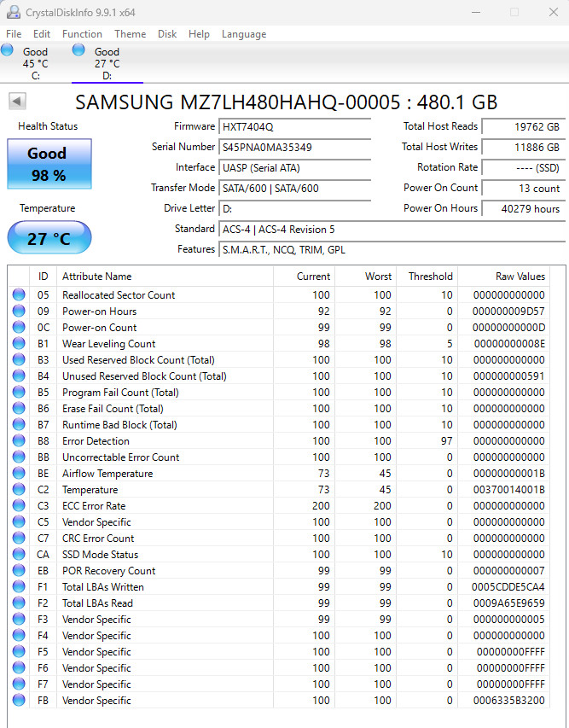Click Rotation Rate value field
Image resolution: width=569 pixels, height=728 pixels.
523,167
